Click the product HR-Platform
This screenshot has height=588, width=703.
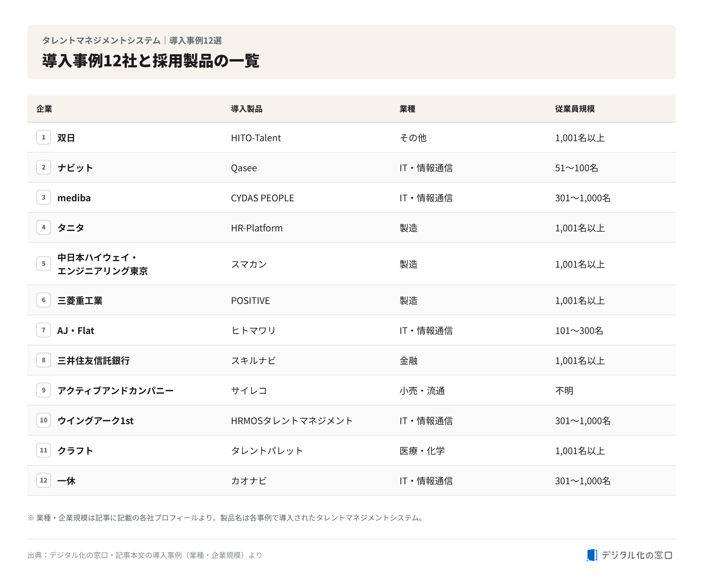pos(257,228)
